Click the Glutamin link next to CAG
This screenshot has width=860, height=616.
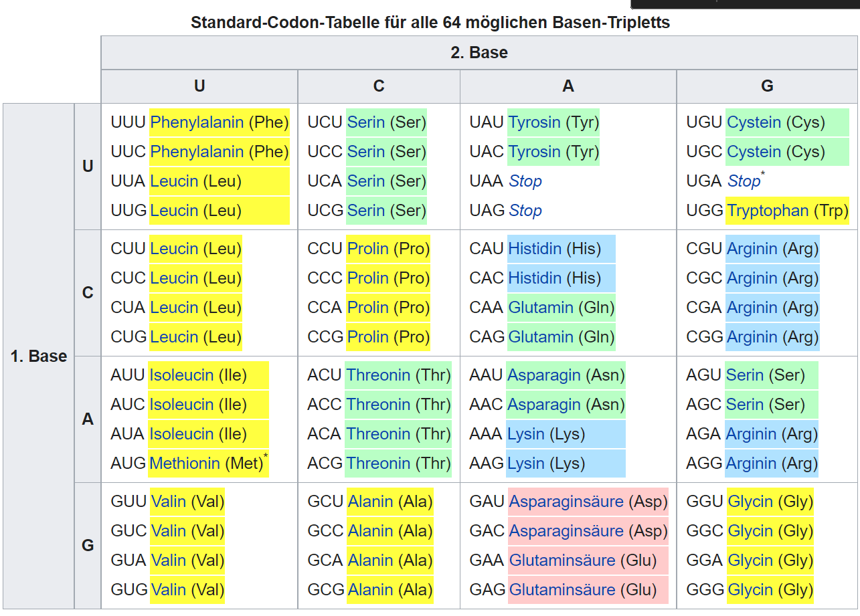[x=541, y=337]
